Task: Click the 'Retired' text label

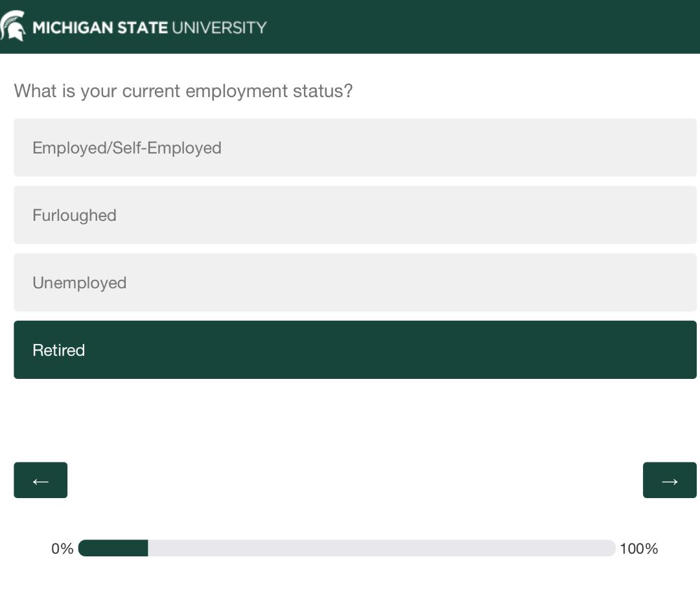Action: 58,350
